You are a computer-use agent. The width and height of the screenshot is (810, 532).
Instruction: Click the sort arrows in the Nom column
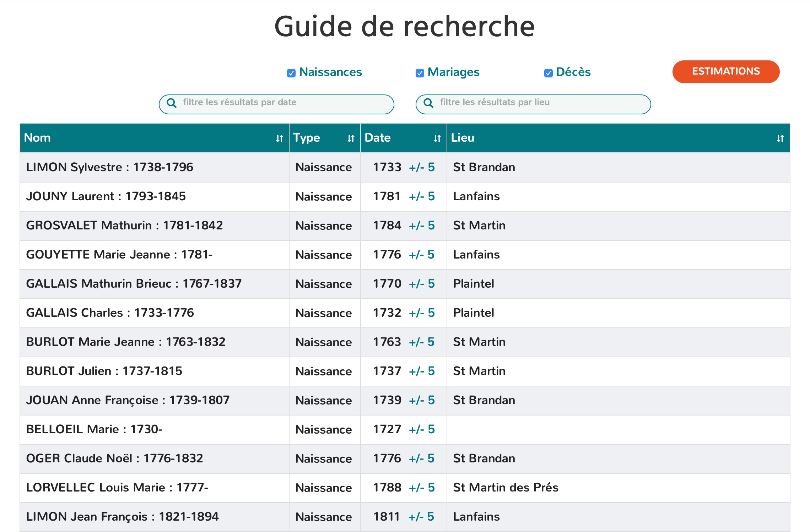[x=280, y=139]
